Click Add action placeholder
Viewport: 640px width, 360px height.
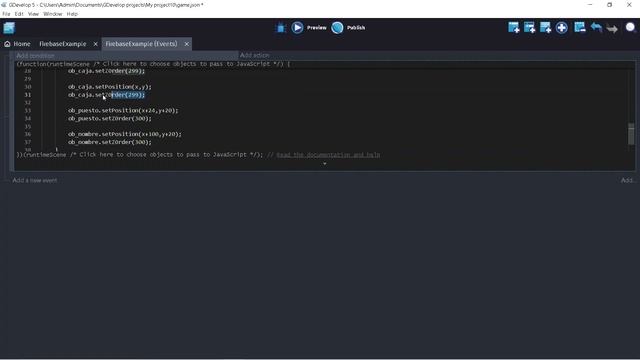(x=254, y=55)
